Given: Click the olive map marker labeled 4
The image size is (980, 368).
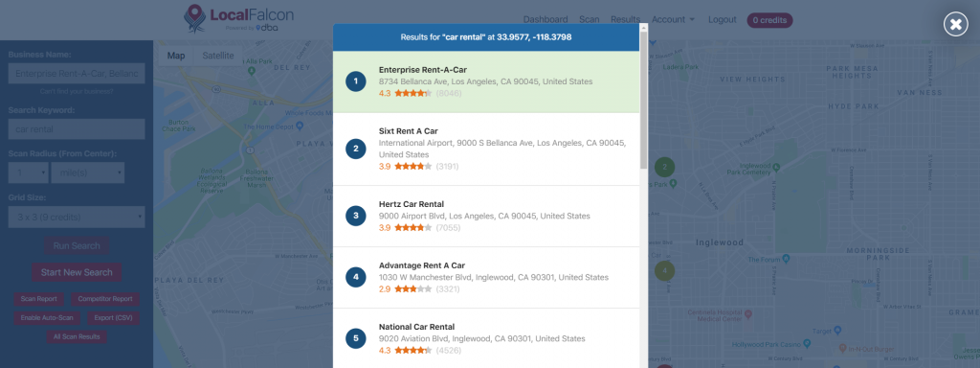Looking at the screenshot, I should [664, 271].
